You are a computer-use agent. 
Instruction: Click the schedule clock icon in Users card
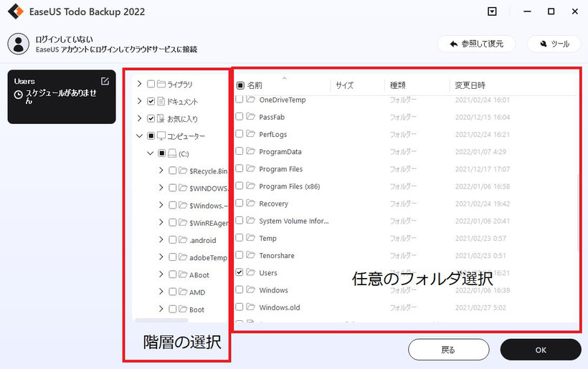click(18, 95)
